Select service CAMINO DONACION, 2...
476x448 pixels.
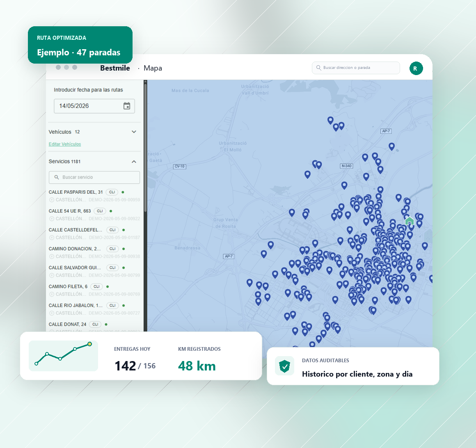tap(75, 249)
